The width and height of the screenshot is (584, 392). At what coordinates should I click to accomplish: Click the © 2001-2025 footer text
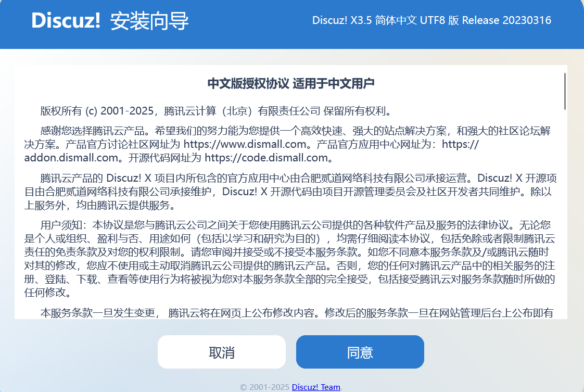click(x=265, y=387)
